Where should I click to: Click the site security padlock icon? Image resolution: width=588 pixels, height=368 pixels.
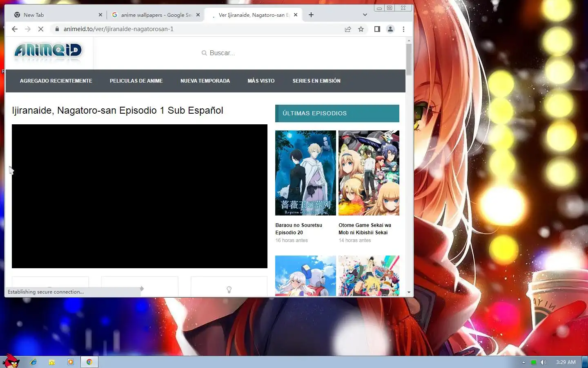(x=57, y=29)
